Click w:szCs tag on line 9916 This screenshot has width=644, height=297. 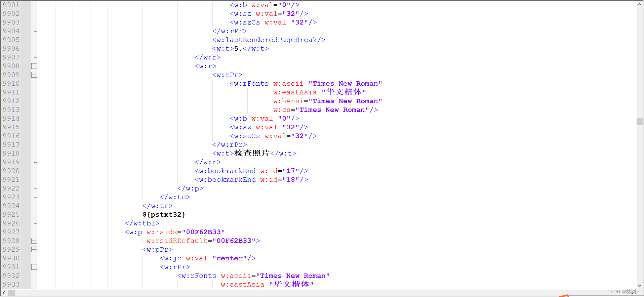click(273, 136)
